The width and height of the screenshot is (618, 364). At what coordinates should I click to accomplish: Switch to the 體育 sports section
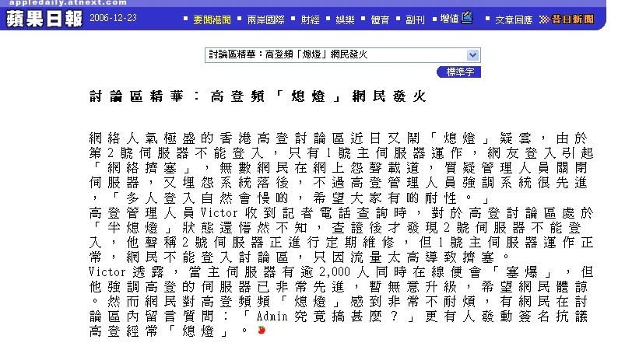pos(380,19)
